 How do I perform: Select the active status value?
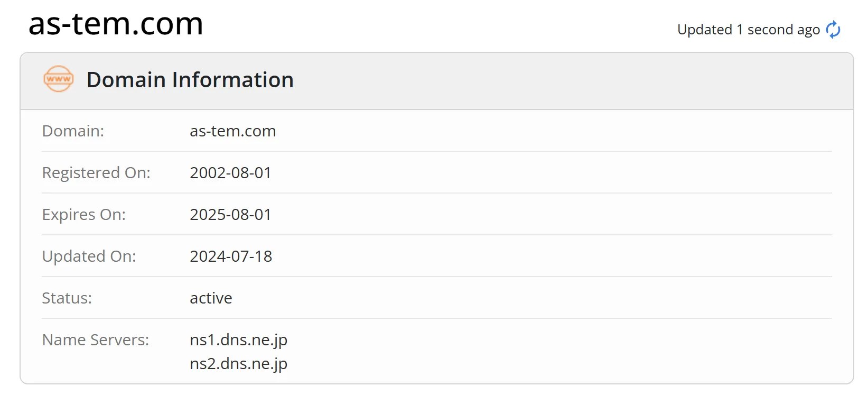tap(211, 298)
